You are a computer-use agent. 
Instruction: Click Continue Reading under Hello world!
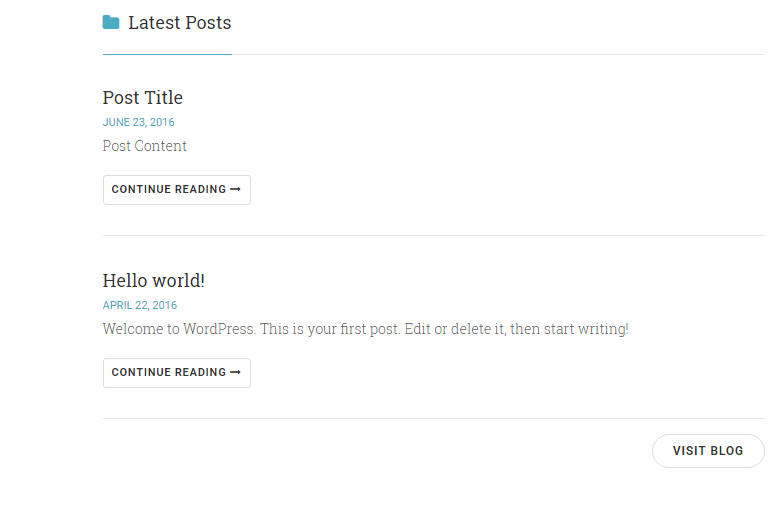coord(177,373)
